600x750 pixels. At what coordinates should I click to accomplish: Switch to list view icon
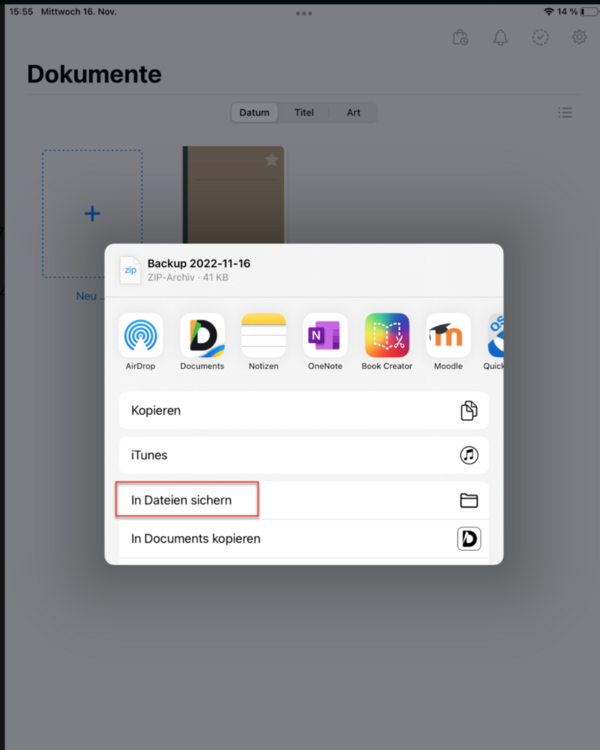565,112
